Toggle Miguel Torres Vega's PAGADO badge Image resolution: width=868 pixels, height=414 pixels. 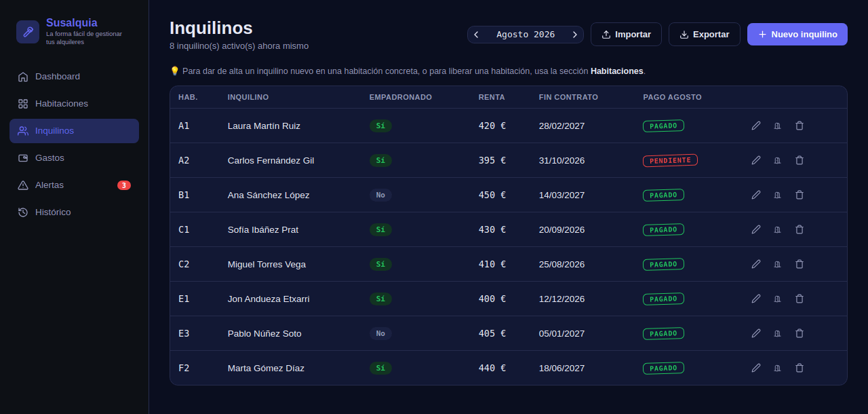coord(663,264)
